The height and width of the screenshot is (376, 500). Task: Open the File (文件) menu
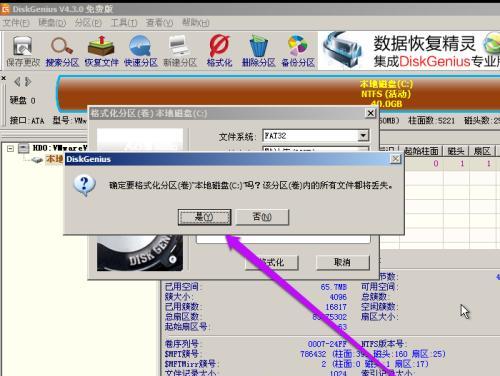16,23
